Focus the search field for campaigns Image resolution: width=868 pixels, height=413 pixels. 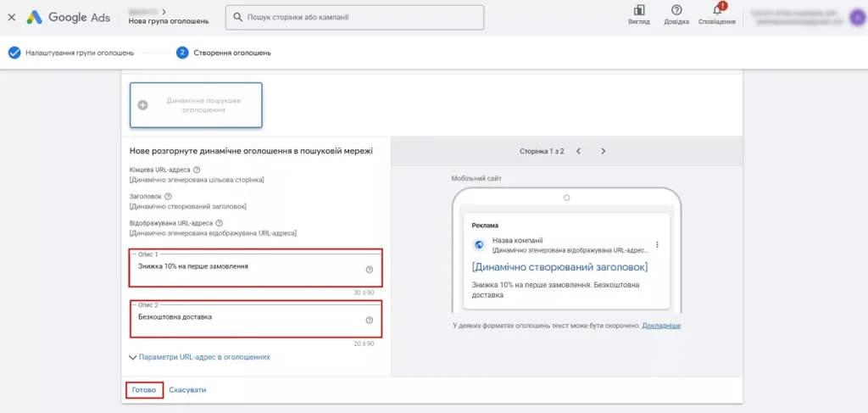coord(354,17)
